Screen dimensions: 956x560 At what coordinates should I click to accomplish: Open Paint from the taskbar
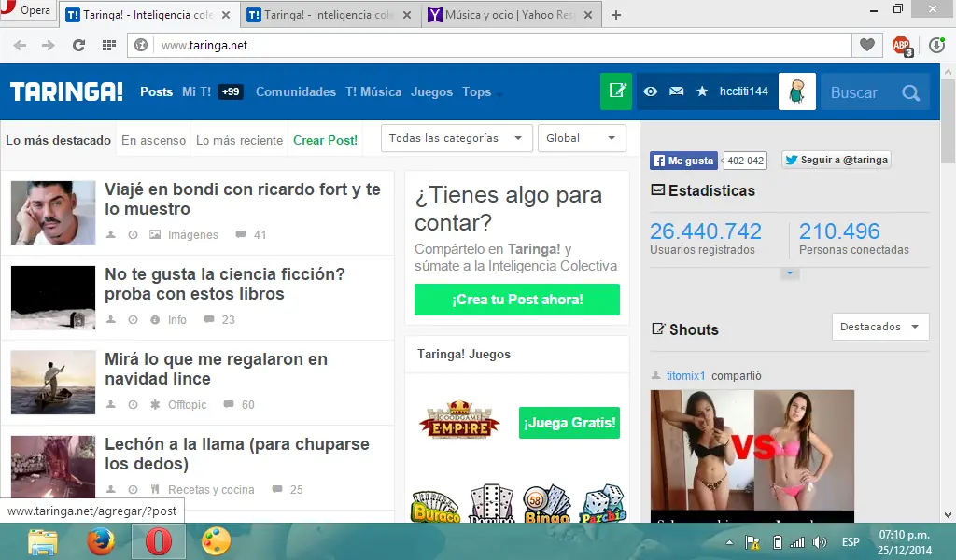(216, 541)
